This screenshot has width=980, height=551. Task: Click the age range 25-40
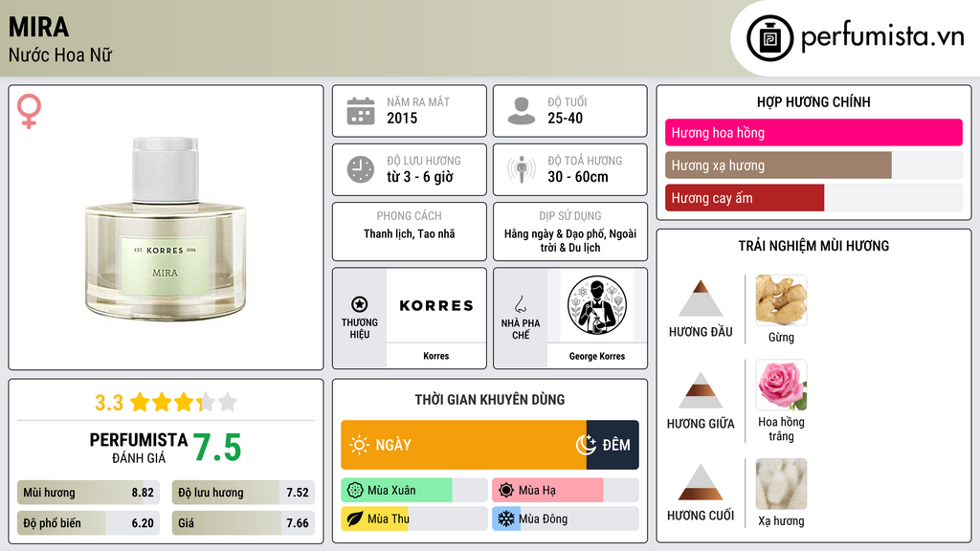(565, 118)
